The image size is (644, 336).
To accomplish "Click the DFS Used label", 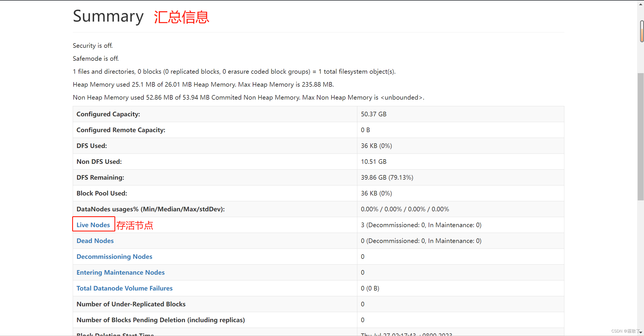I will pos(91,146).
